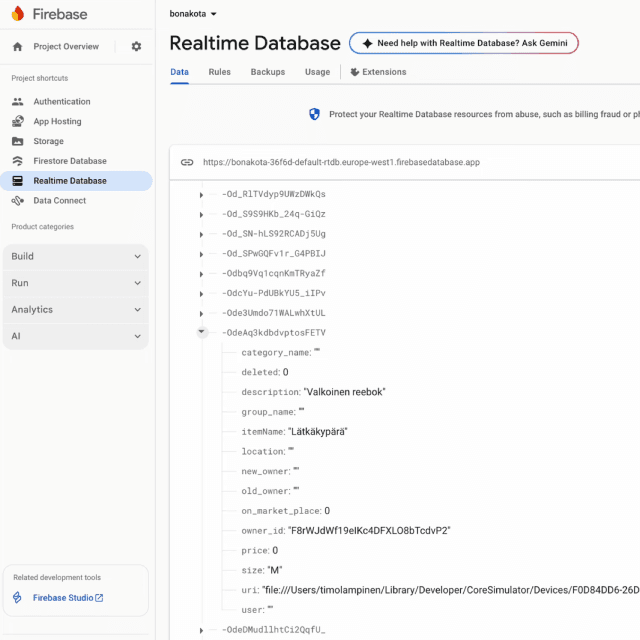
Task: Open Project Overview home icon
Action: (18, 47)
